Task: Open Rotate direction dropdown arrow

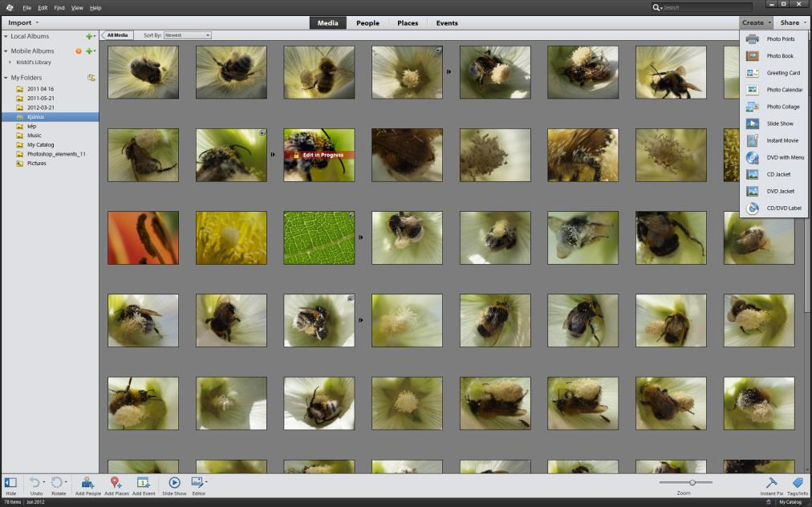Action: pos(66,481)
